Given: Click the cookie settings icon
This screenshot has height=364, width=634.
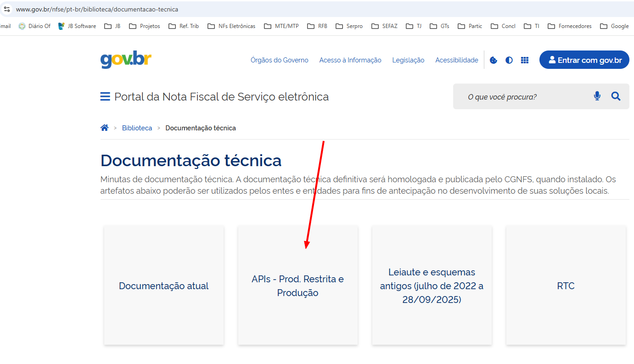Looking at the screenshot, I should pos(494,60).
